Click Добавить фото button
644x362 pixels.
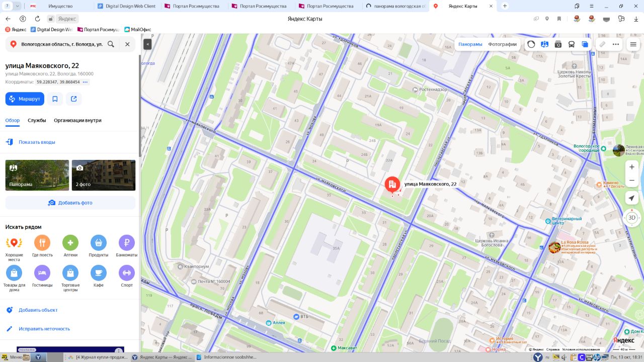click(x=70, y=203)
